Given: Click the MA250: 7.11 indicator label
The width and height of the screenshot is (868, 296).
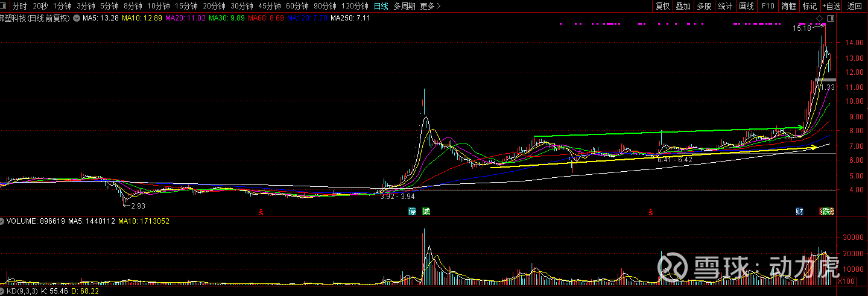Looking at the screenshot, I should pyautogui.click(x=350, y=18).
